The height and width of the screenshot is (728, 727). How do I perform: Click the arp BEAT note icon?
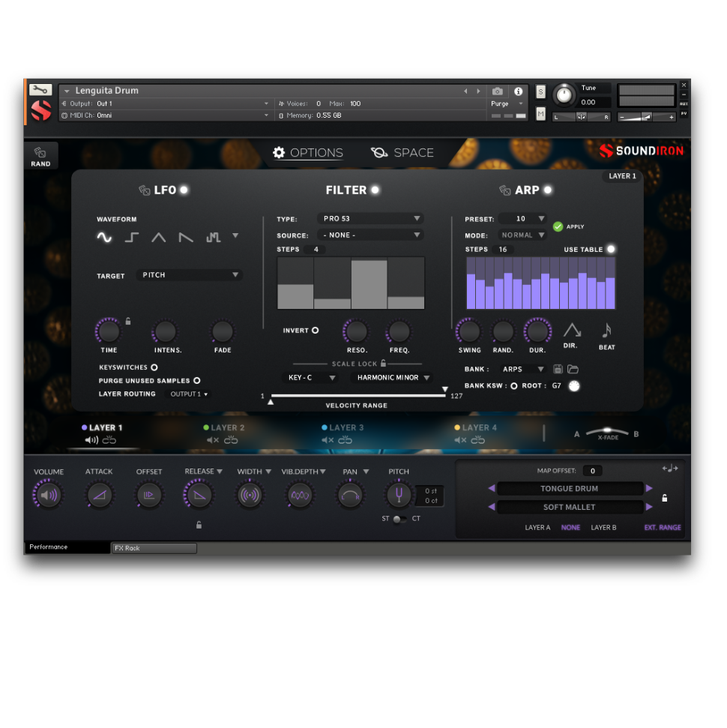[606, 331]
